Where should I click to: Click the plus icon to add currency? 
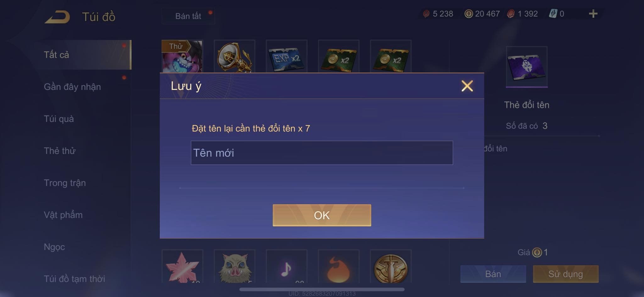[x=593, y=14]
